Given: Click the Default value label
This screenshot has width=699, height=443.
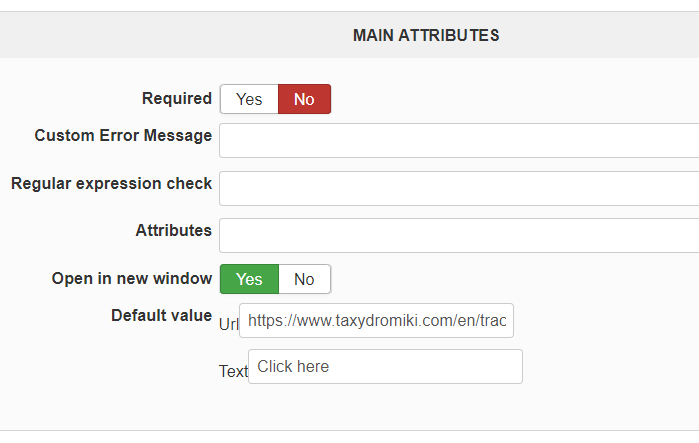Looking at the screenshot, I should click(161, 315).
